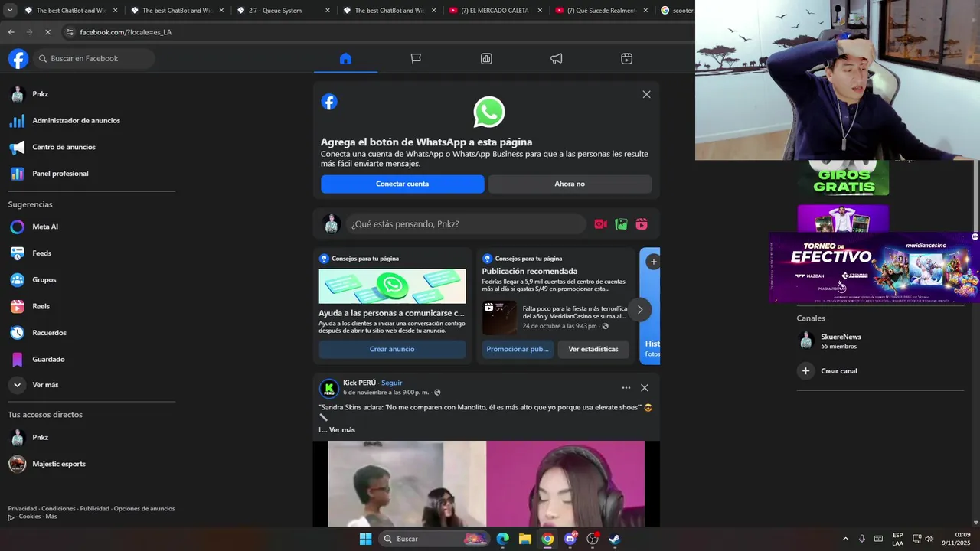This screenshot has height=551, width=980.
Task: Open the Pages flag tab
Action: tap(416, 59)
